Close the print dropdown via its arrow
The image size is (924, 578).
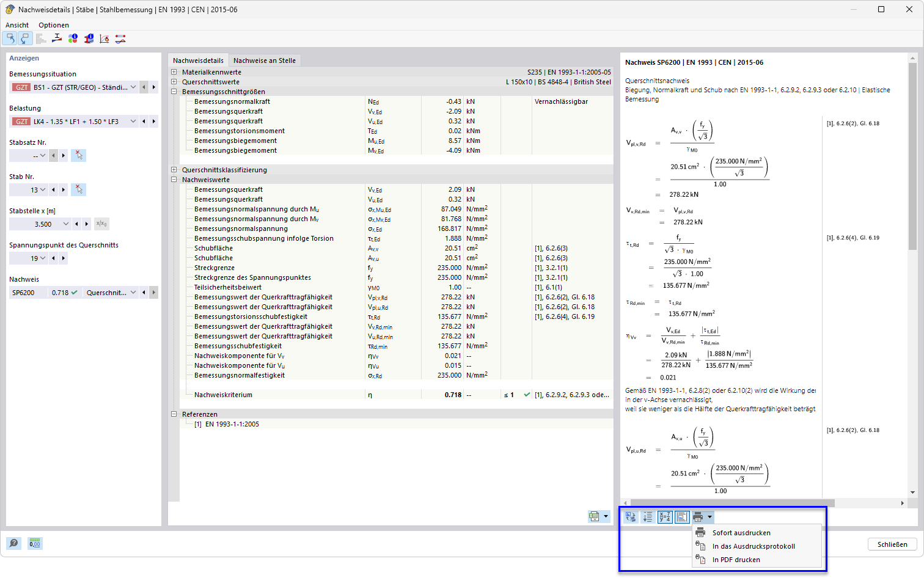(710, 517)
